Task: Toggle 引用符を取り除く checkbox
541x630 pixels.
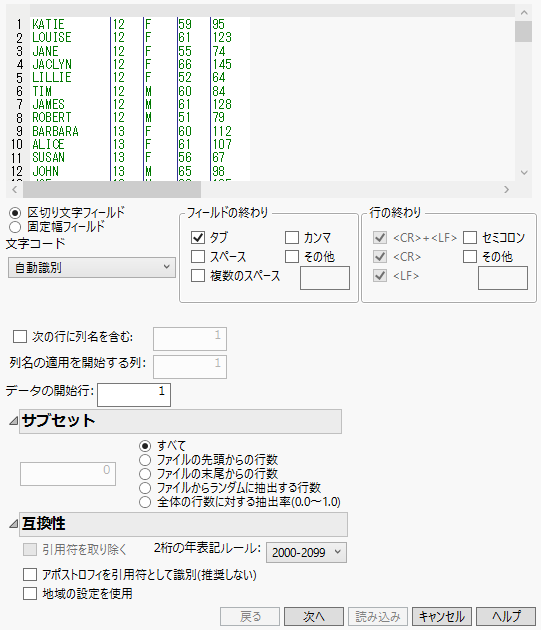Action: [30, 549]
